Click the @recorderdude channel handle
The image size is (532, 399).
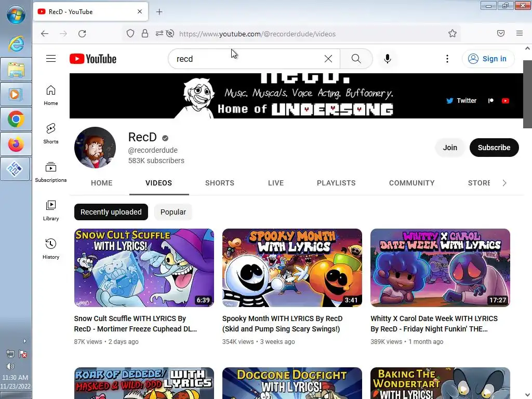pyautogui.click(x=153, y=150)
